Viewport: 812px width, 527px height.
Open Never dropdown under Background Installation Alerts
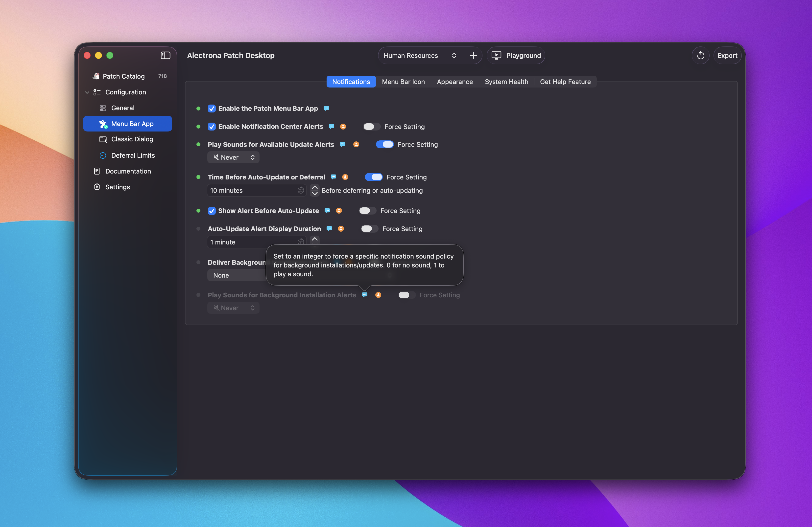[233, 308]
